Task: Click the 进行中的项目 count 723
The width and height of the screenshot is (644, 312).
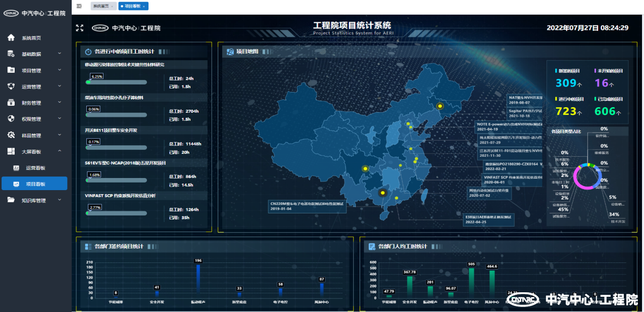Action: pos(566,111)
